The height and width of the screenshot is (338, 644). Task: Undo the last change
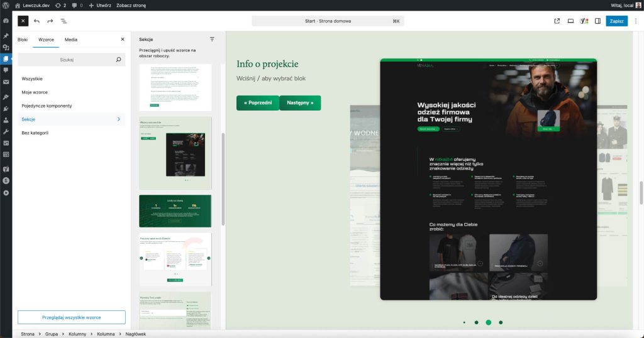click(x=37, y=21)
